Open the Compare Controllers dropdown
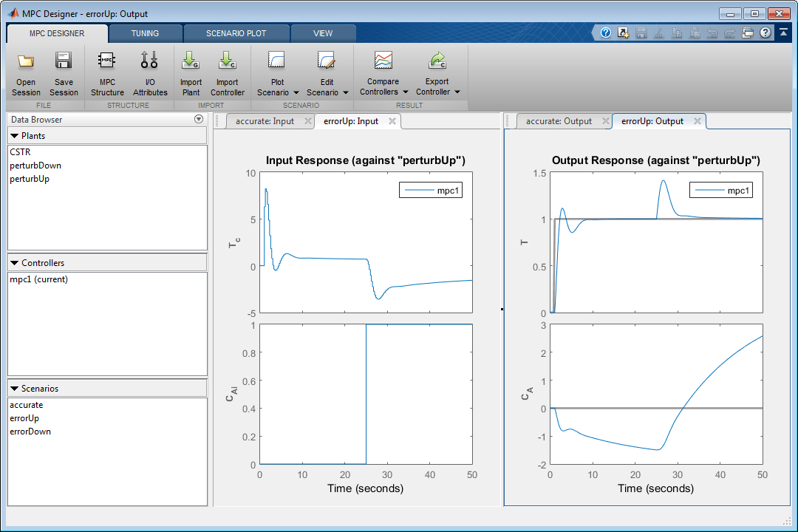The width and height of the screenshot is (798, 532). tap(383, 73)
